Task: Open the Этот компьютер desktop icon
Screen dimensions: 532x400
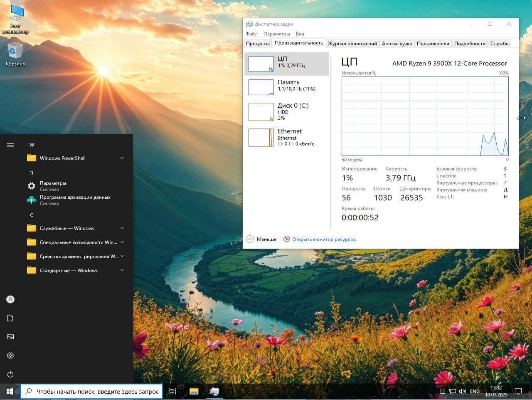Action: point(15,19)
